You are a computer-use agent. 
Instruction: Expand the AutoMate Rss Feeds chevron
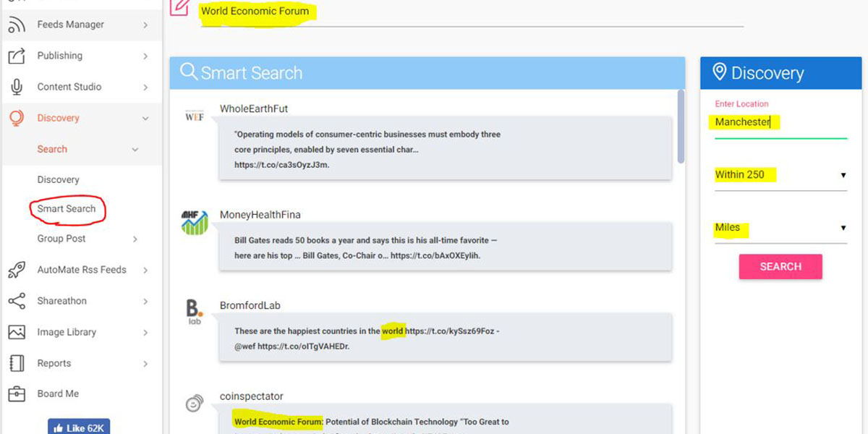(x=145, y=271)
